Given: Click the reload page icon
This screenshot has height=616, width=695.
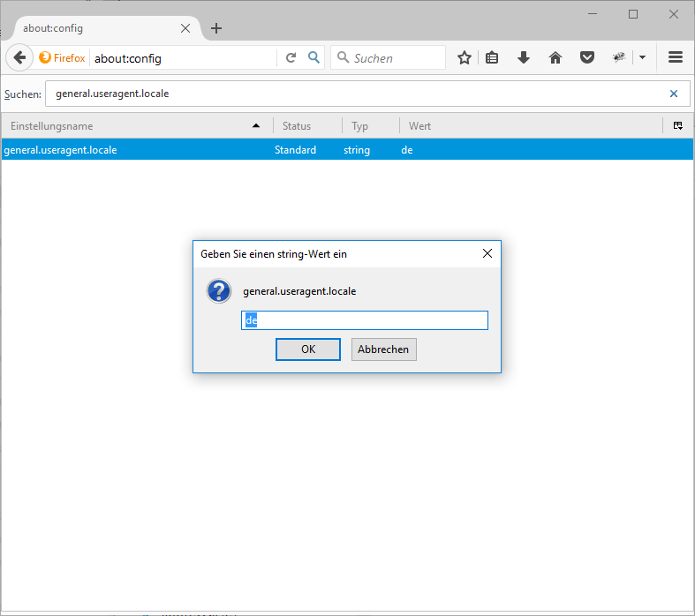Looking at the screenshot, I should [x=291, y=58].
